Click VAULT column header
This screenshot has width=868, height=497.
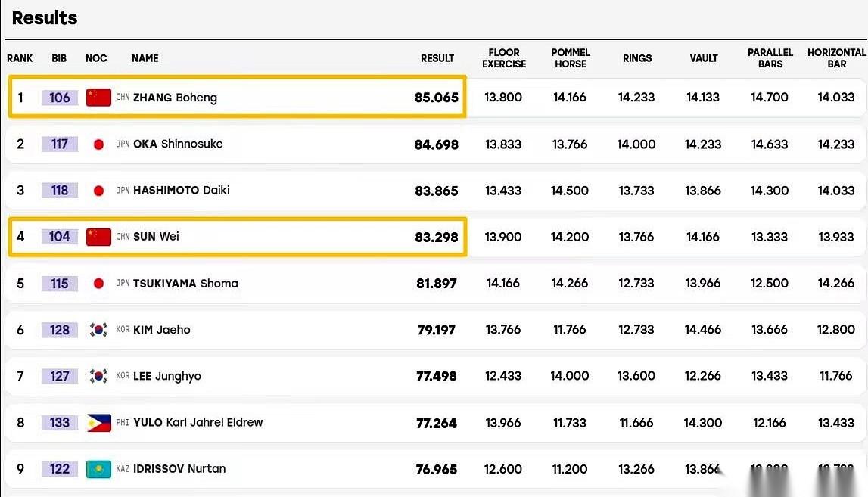[x=704, y=58]
